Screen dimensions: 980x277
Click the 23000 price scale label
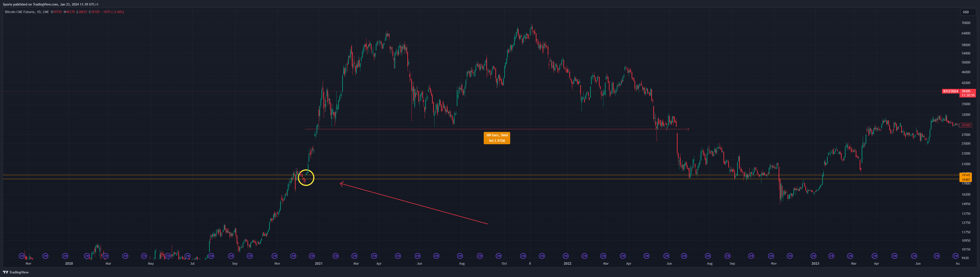tap(966, 153)
